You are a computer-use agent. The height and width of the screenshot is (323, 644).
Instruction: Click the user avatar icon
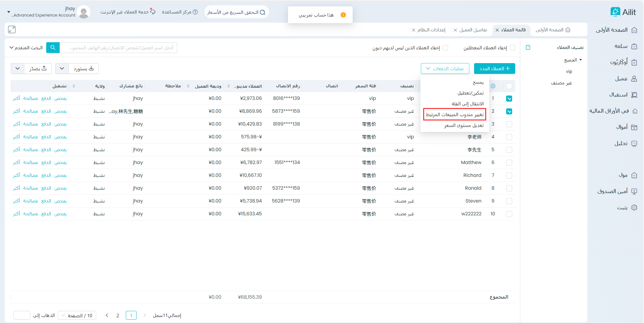tap(83, 12)
